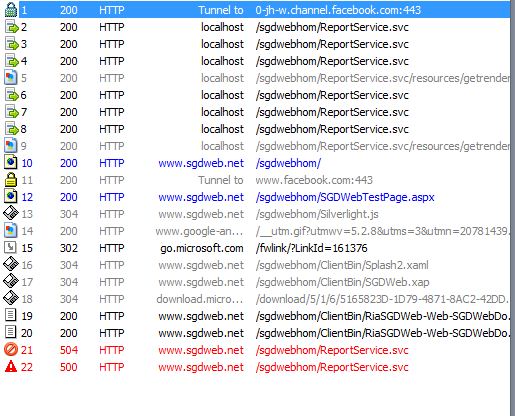Click the vertical scrollbar of the session list
Viewport: 515px width, 416px height.
[513, 208]
